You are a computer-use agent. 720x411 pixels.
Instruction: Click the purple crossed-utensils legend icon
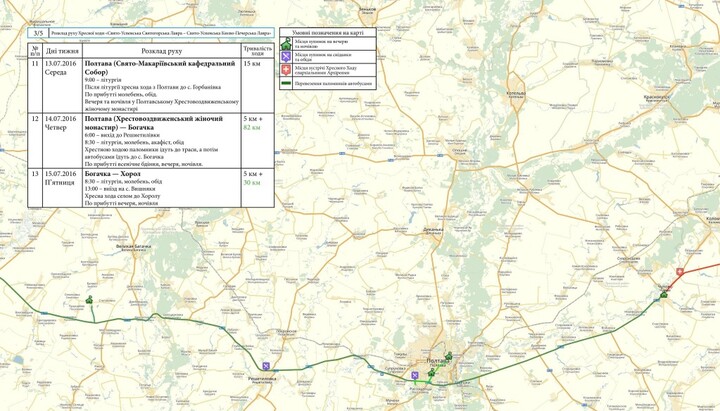tap(286, 57)
